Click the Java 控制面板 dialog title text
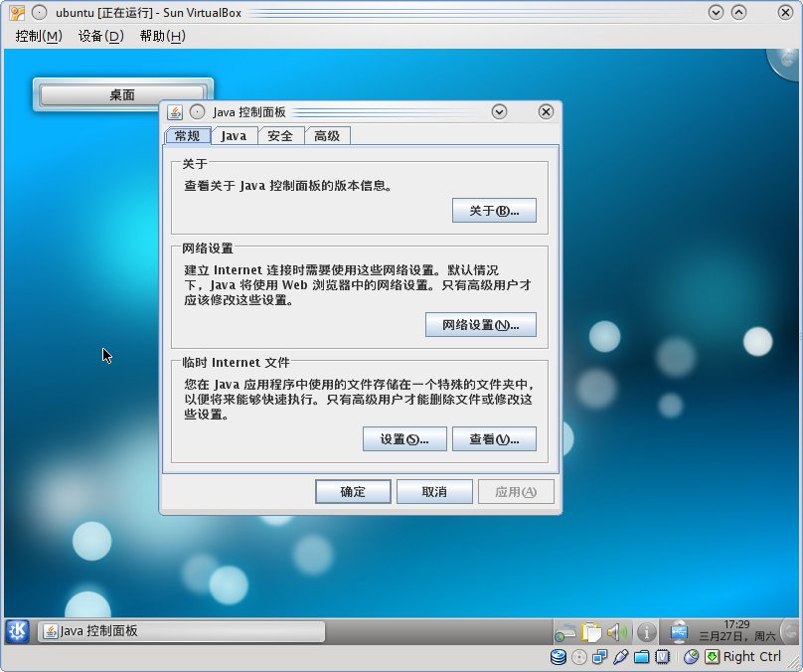Image resolution: width=803 pixels, height=672 pixels. (x=248, y=112)
